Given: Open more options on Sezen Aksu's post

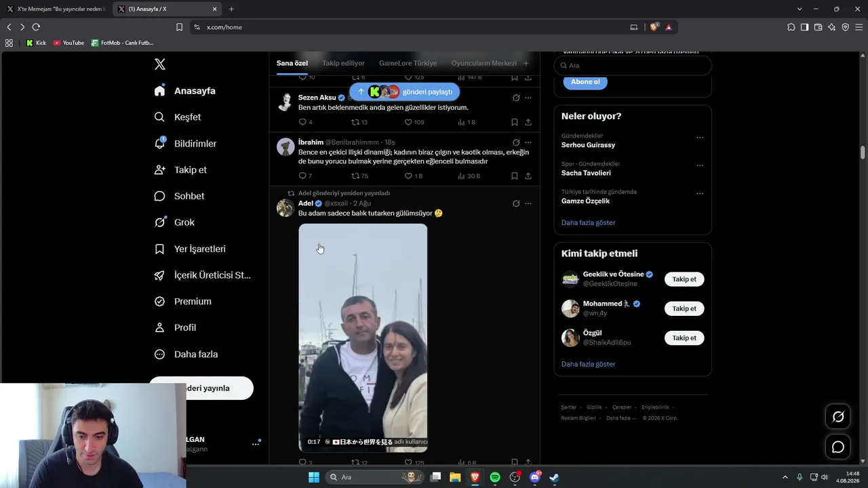Looking at the screenshot, I should [x=528, y=98].
